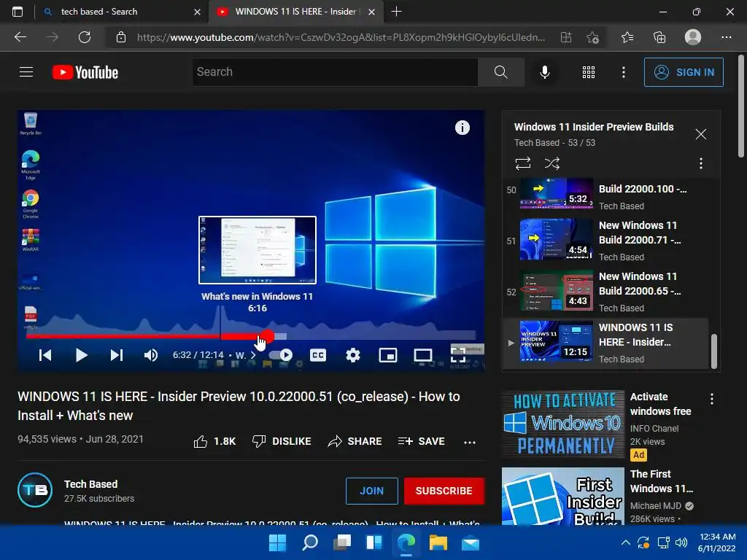Seek on the red video progress bar
This screenshot has width=747, height=560.
[x=251, y=336]
